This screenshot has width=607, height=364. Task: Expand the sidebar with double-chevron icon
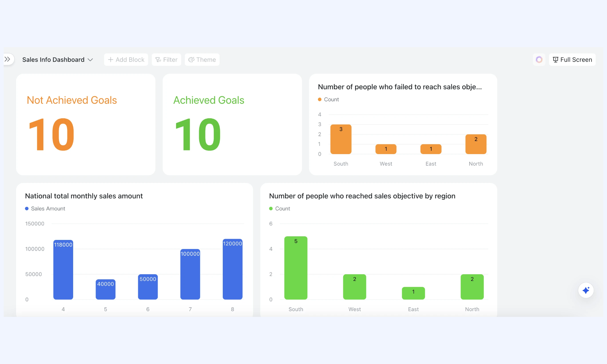(8, 59)
